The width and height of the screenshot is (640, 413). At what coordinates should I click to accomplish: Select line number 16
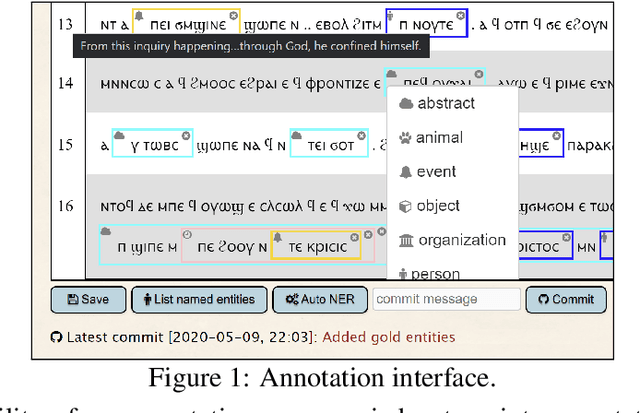(x=65, y=206)
